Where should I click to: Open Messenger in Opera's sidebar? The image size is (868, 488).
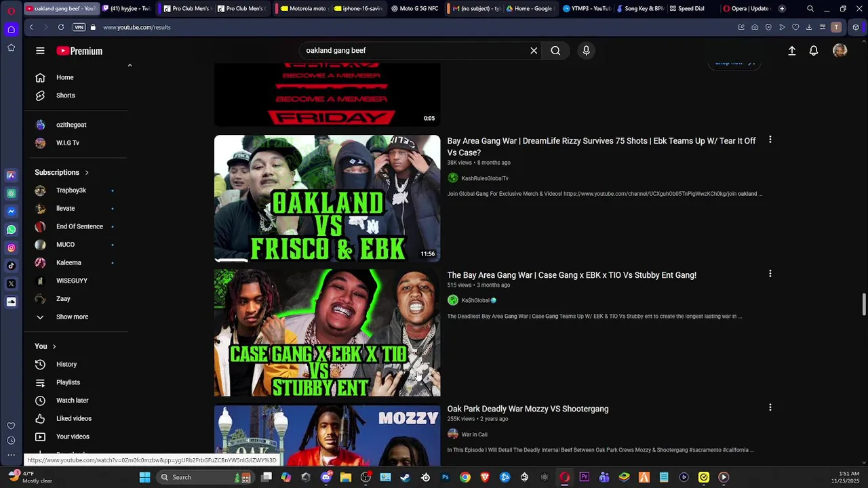tap(11, 211)
